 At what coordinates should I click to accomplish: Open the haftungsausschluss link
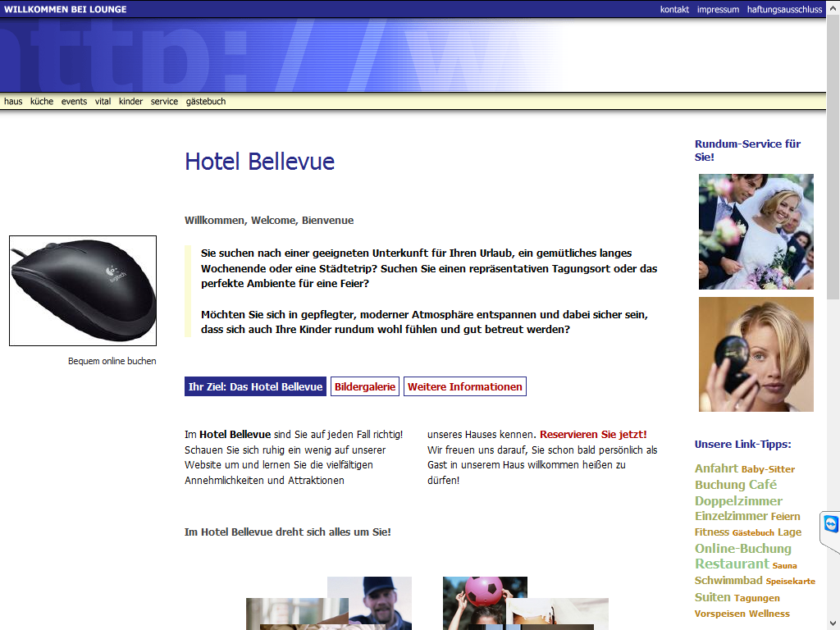[x=784, y=9]
